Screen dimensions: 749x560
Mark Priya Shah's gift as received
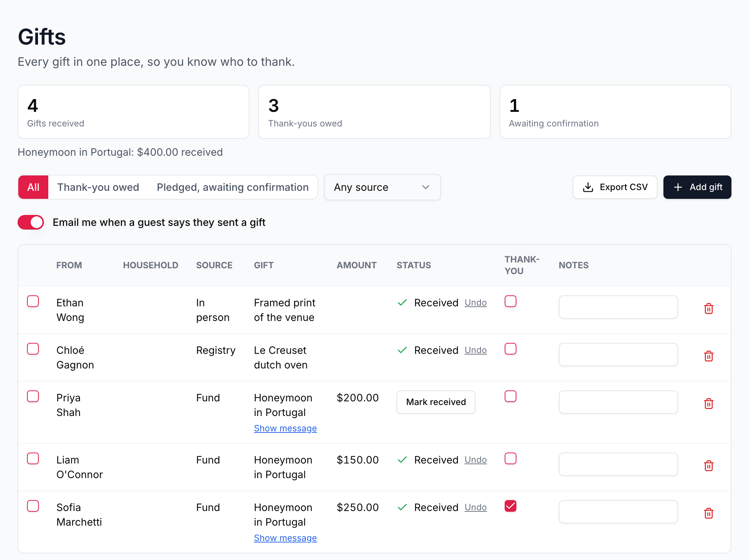coord(436,402)
